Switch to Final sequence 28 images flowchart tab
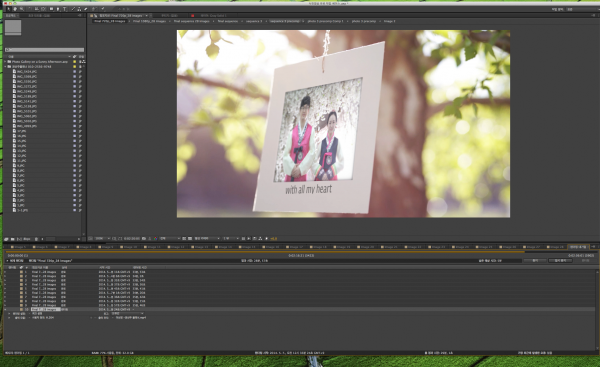 coord(192,21)
